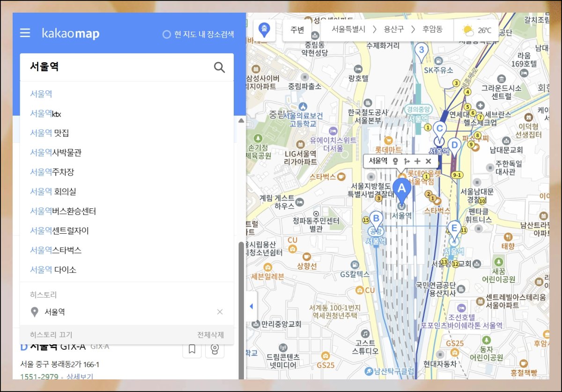The height and width of the screenshot is (392, 562).
Task: Click the 경의중앙 서울역 station label
Action: click(x=418, y=114)
